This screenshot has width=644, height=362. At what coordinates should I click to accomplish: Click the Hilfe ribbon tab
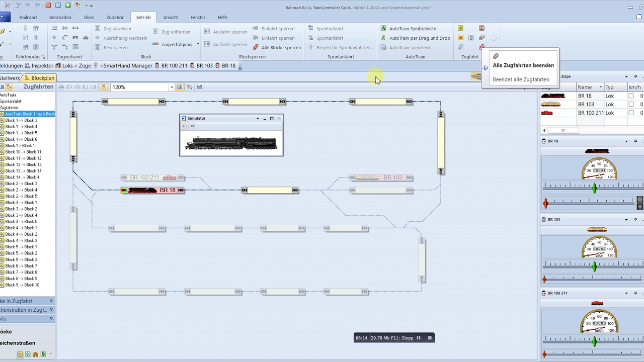(222, 17)
